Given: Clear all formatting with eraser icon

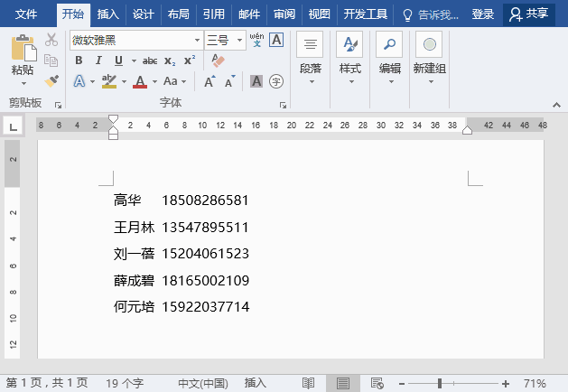Looking at the screenshot, I should point(218,61).
